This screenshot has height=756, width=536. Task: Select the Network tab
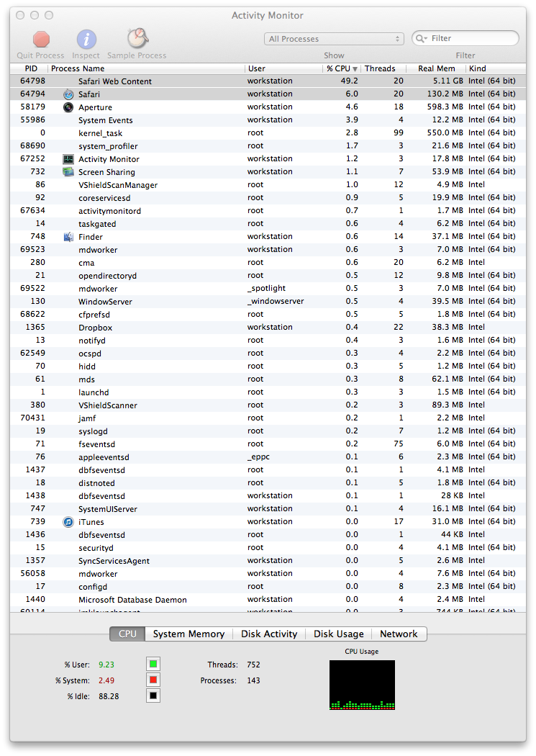coord(399,634)
